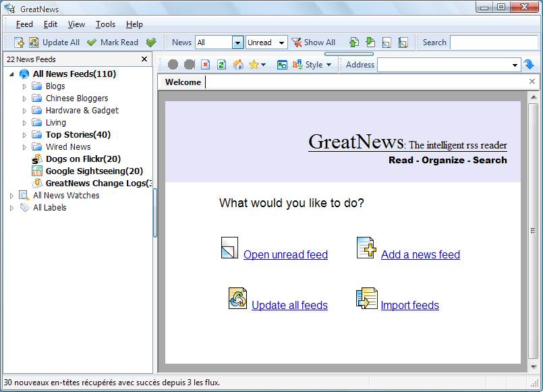This screenshot has height=392, width=543.
Task: Open the Unread filter dropdown
Action: click(x=266, y=43)
